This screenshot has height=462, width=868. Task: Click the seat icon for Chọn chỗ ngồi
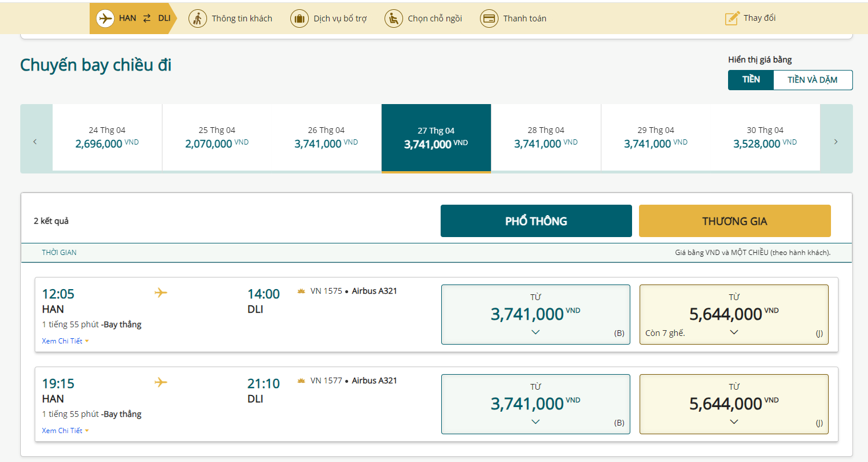coord(394,19)
